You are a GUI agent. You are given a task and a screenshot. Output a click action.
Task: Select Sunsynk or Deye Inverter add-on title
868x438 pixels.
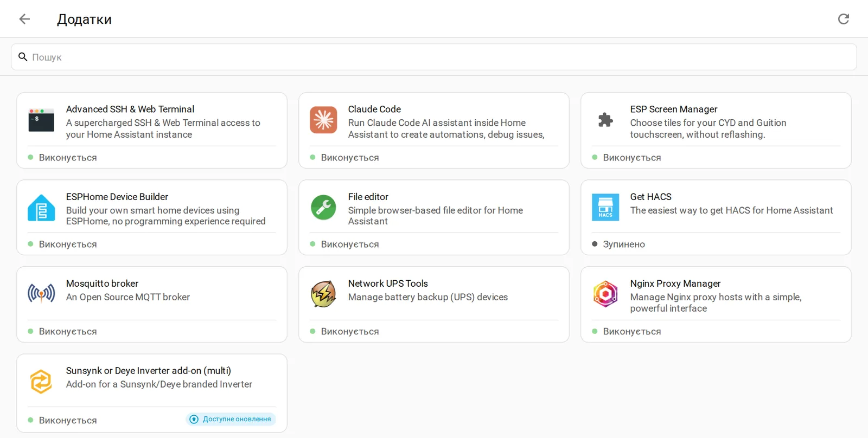149,371
